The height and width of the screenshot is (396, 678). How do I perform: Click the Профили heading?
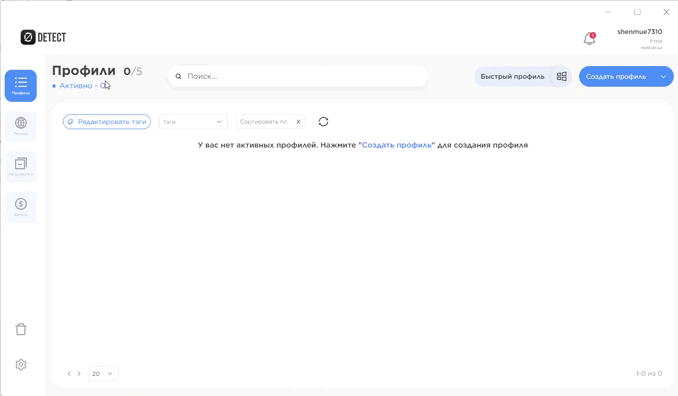[84, 70]
